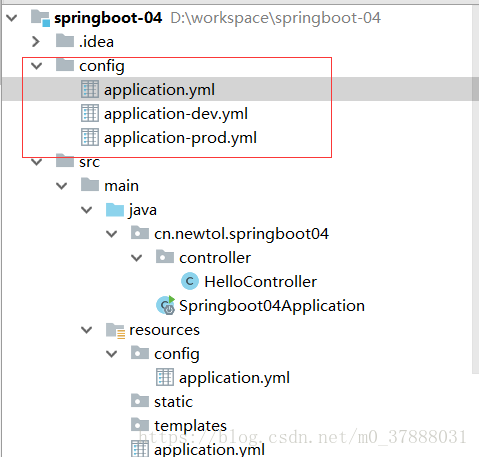The image size is (479, 457).
Task: Click the blue java source folder icon
Action: [x=115, y=210]
